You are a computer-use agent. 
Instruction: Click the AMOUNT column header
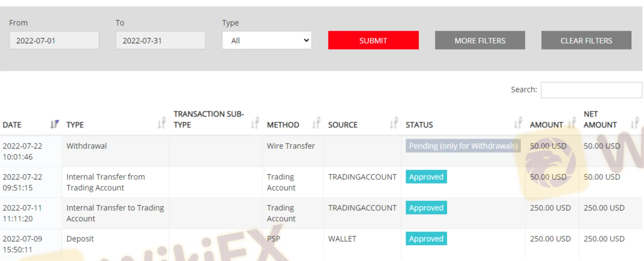pos(546,125)
